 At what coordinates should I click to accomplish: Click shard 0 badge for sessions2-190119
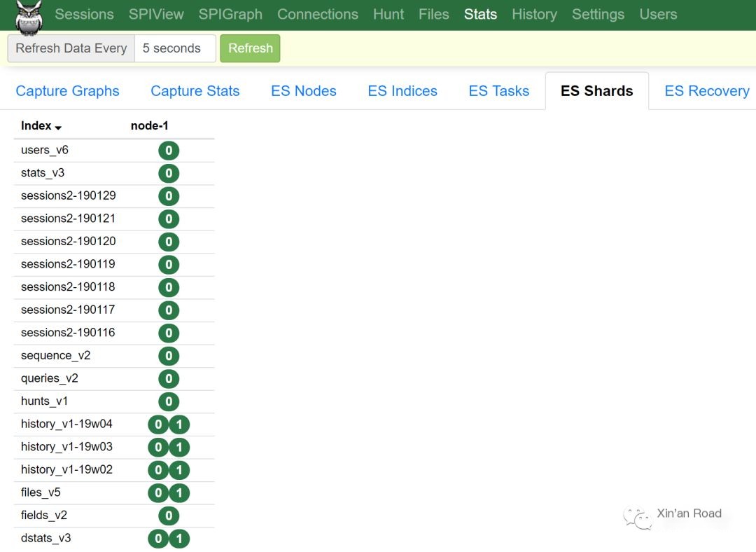pos(169,264)
